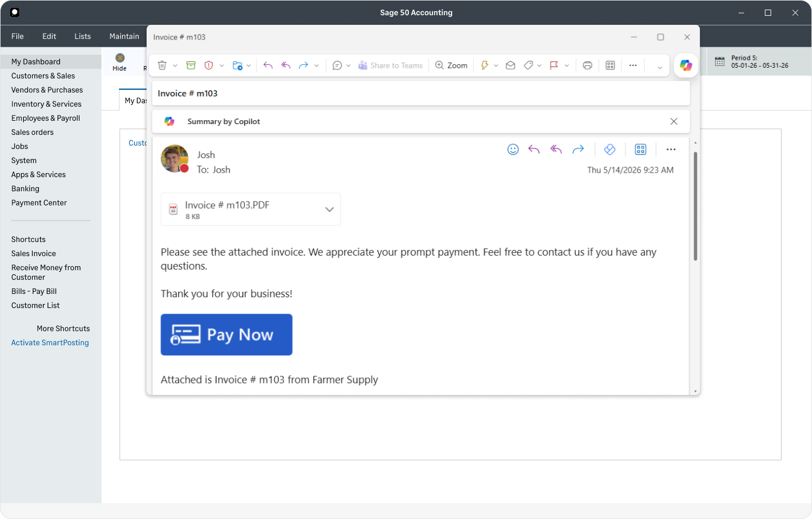
Task: Print the email using the printer icon
Action: [x=588, y=65]
